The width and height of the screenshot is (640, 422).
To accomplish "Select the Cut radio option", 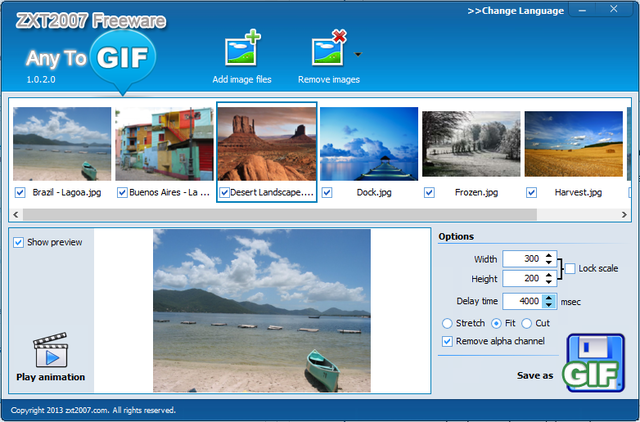I will coord(527,323).
